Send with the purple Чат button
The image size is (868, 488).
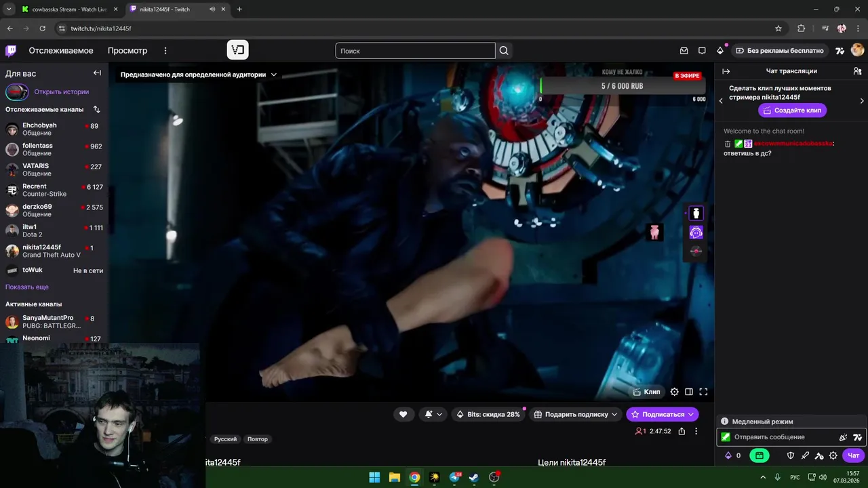(854, 455)
